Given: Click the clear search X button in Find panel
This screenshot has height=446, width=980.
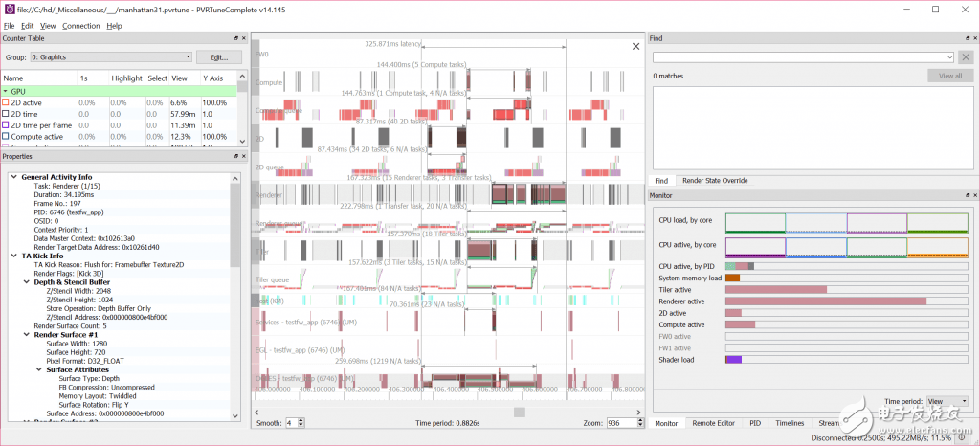Looking at the screenshot, I should pos(966,57).
